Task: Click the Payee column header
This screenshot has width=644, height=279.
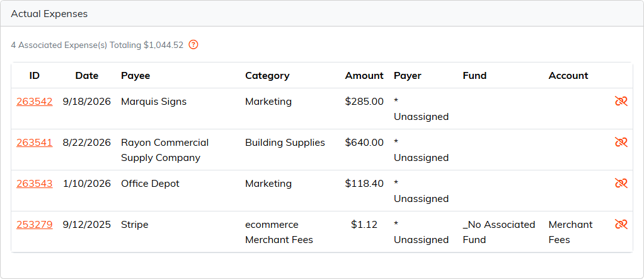Action: pyautogui.click(x=135, y=76)
